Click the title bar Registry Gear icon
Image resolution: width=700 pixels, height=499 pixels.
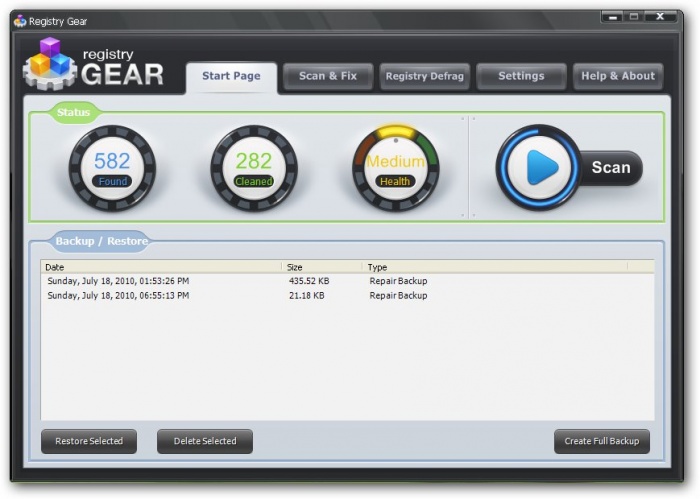click(x=20, y=21)
